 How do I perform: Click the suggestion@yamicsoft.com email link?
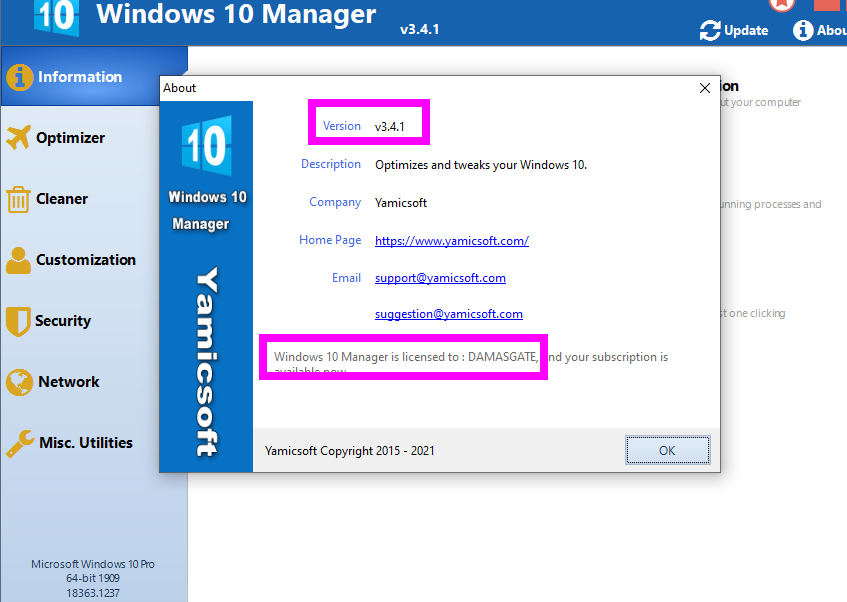tap(449, 314)
